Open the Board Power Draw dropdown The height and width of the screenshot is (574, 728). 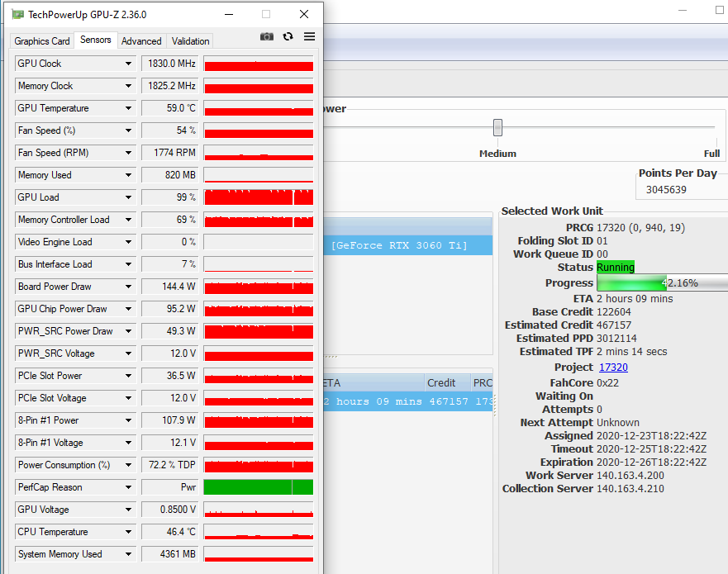tap(129, 287)
